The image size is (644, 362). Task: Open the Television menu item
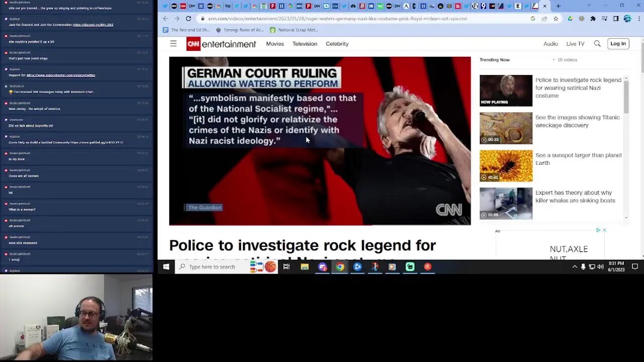tap(305, 44)
